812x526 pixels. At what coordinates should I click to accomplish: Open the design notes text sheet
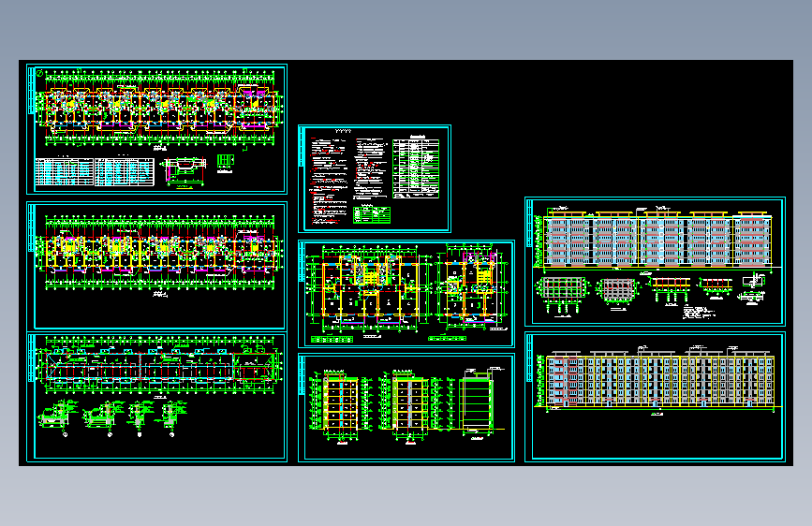click(x=375, y=179)
